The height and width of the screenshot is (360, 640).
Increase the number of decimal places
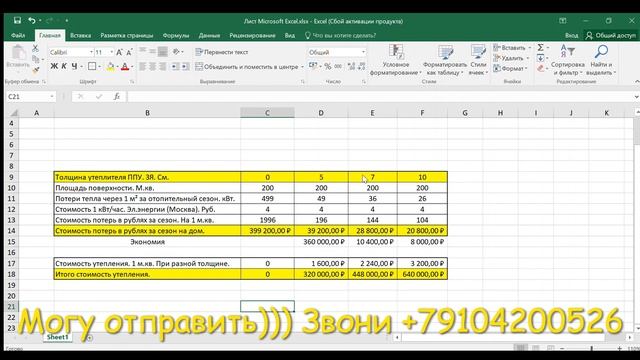[351, 66]
